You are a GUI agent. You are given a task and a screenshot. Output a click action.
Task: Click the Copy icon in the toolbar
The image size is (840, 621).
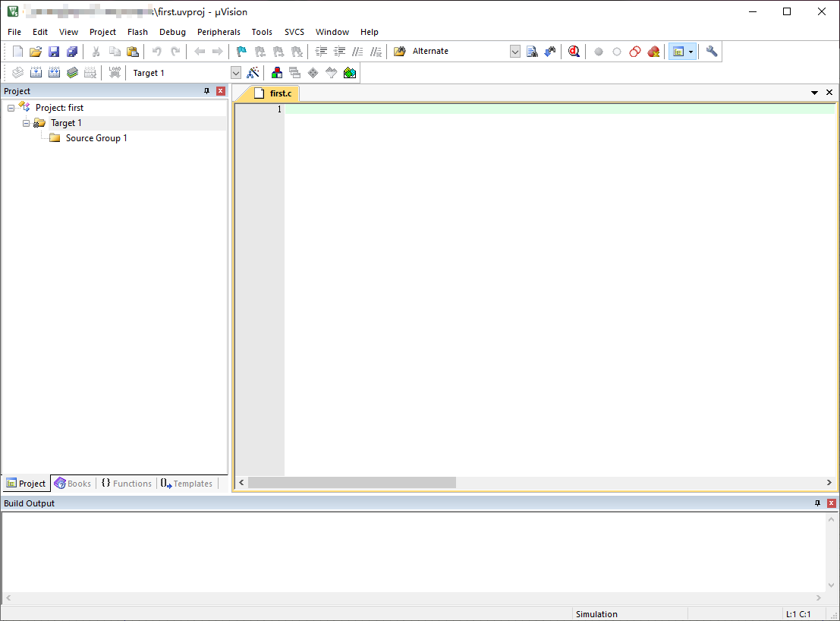(115, 52)
